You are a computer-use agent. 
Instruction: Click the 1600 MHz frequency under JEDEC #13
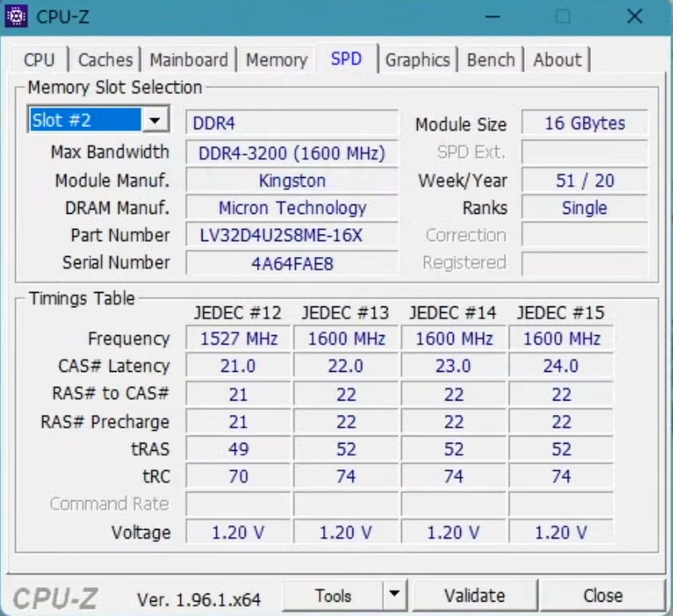point(346,338)
